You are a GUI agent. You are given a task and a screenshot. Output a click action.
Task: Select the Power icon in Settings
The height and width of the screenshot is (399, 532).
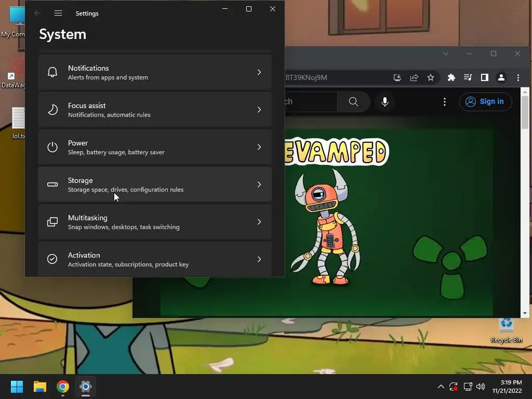click(x=52, y=147)
